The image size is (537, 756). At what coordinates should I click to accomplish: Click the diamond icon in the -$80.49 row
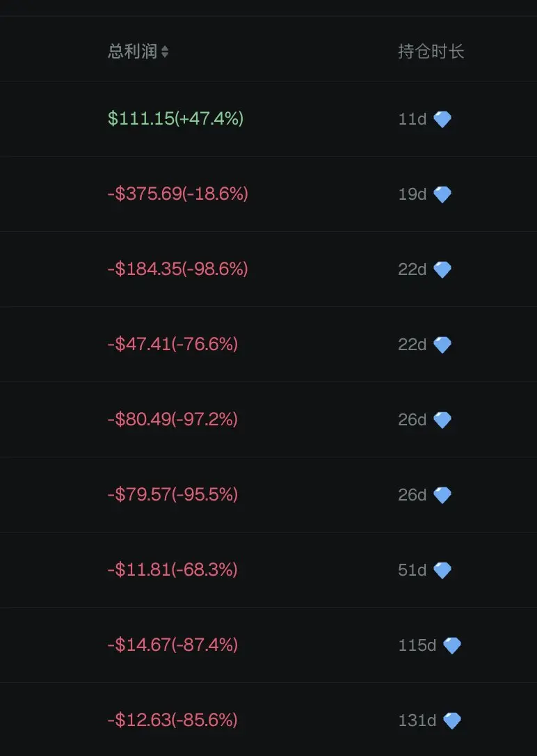pyautogui.click(x=442, y=420)
